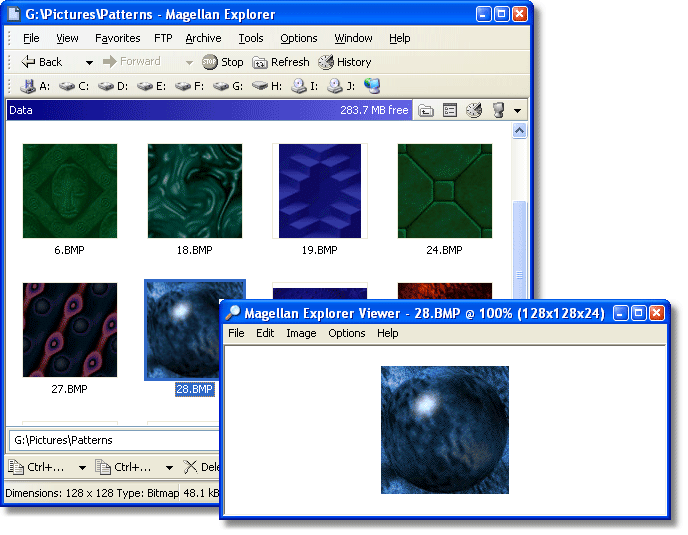The height and width of the screenshot is (535, 688).
Task: Click the G:\Pictures\Patterns path field
Action: (x=110, y=440)
